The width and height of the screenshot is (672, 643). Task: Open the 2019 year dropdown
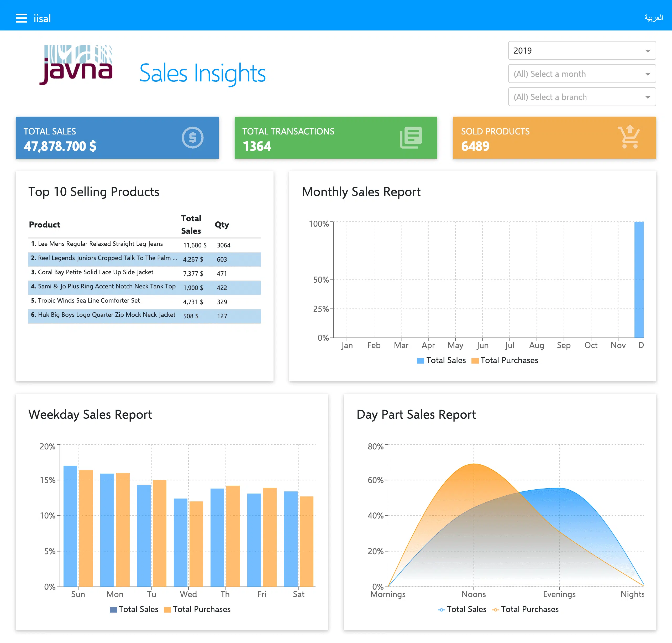[582, 51]
